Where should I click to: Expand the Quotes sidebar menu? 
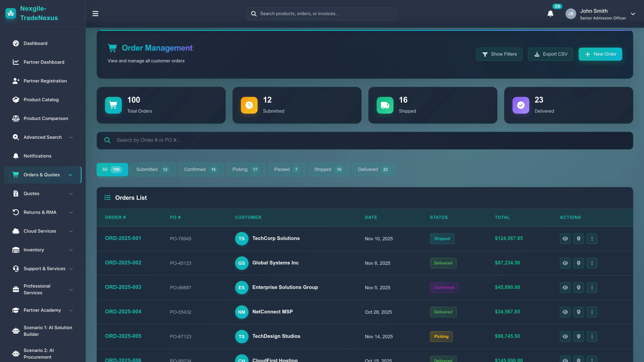click(32, 193)
